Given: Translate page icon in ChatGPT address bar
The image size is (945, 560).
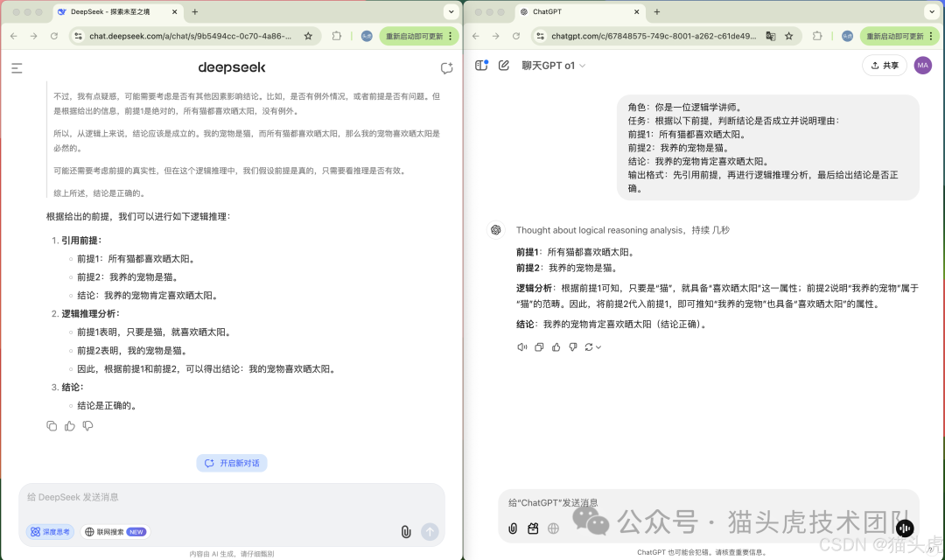Looking at the screenshot, I should click(770, 36).
